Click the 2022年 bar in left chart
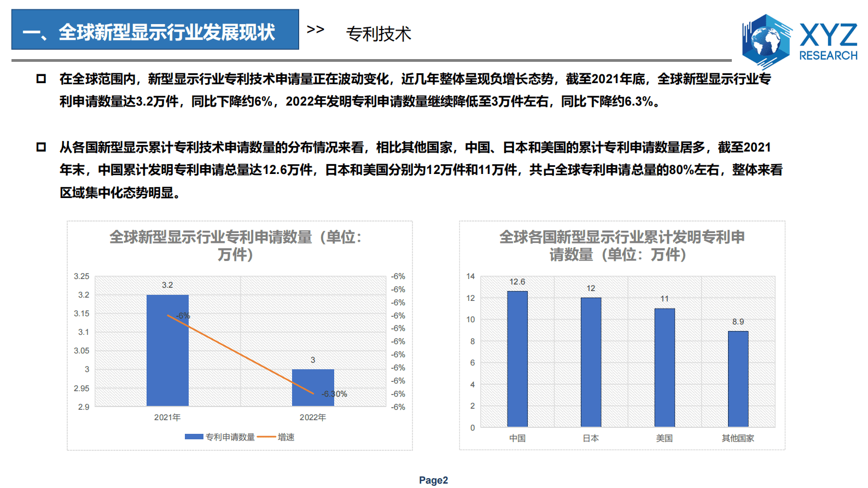The width and height of the screenshot is (868, 488). [313, 387]
